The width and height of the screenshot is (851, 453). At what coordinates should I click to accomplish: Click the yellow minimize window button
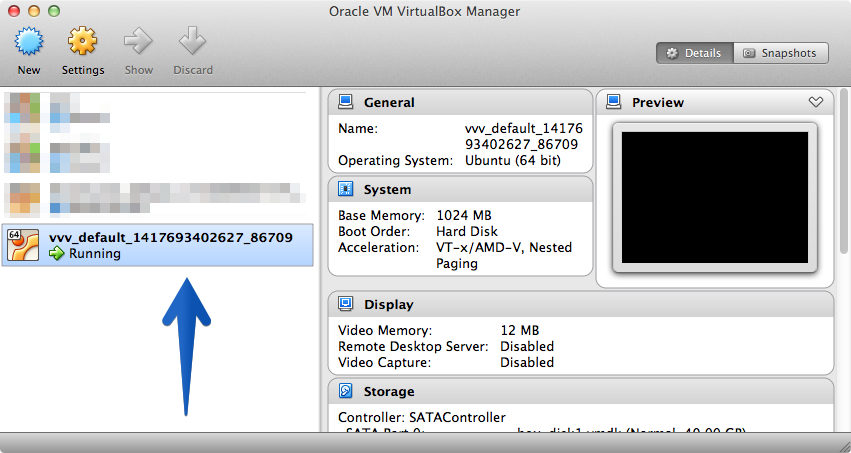34,11
